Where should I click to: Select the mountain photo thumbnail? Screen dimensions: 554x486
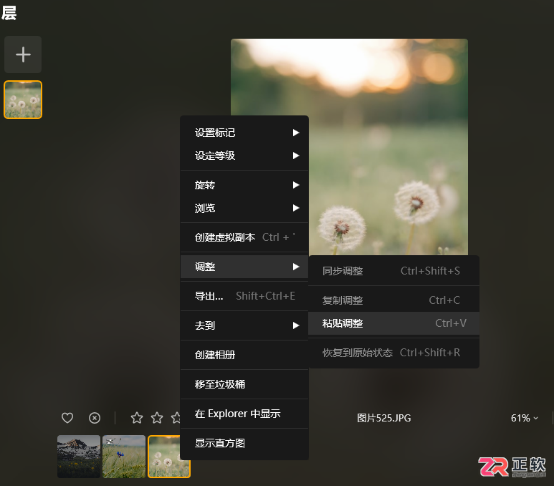pos(78,456)
